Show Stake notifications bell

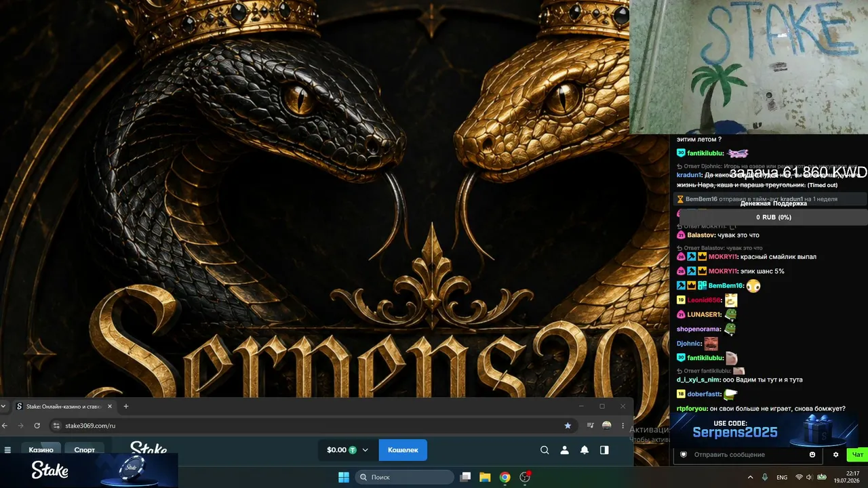pyautogui.click(x=584, y=450)
